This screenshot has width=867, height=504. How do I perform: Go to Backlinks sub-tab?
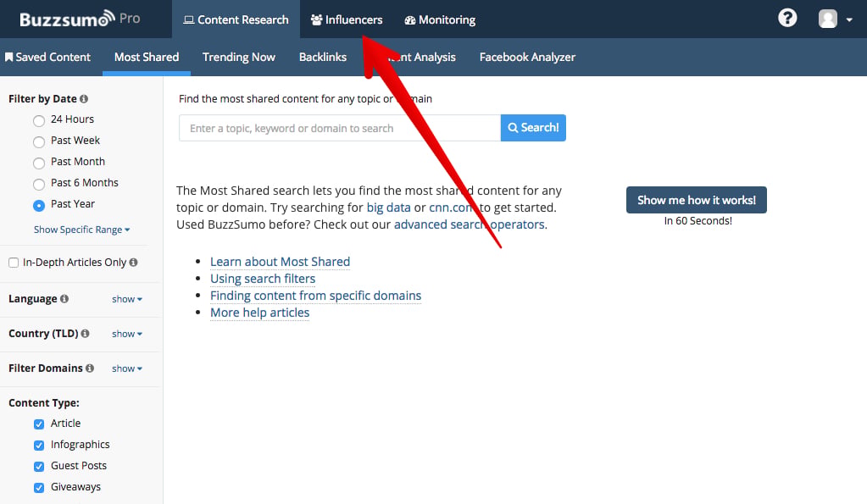click(323, 57)
